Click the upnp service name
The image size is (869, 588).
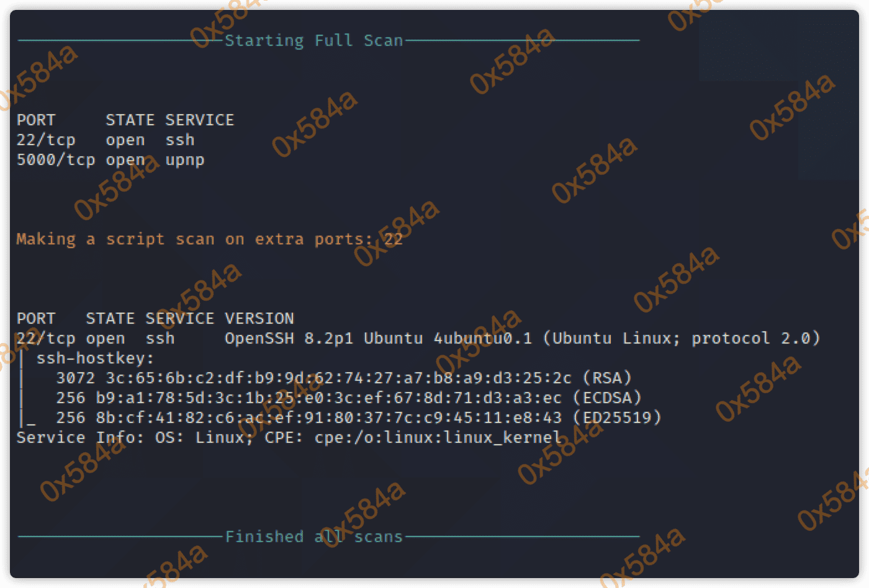(185, 160)
